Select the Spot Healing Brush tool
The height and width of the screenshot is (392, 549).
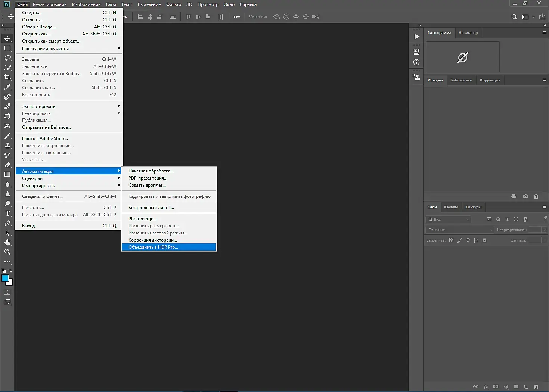[7, 97]
